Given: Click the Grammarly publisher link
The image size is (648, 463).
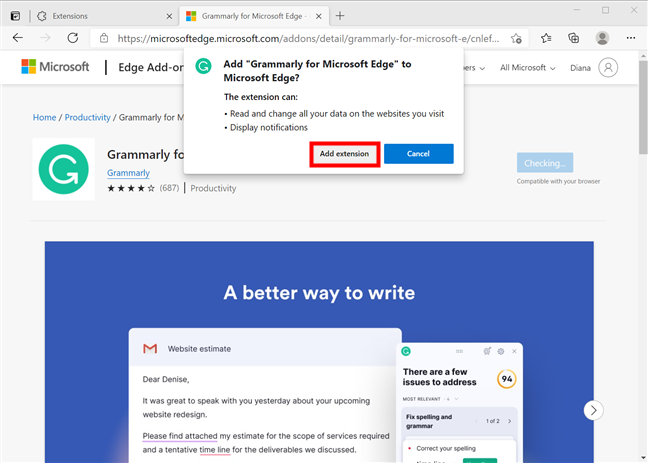Looking at the screenshot, I should coord(128,173).
